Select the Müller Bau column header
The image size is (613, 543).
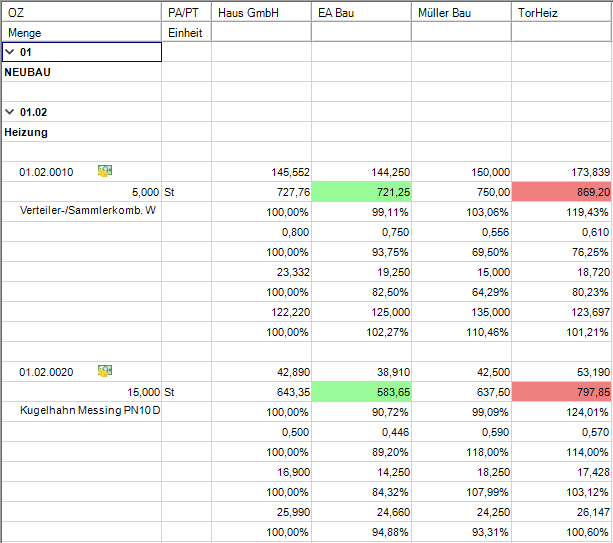click(x=461, y=12)
